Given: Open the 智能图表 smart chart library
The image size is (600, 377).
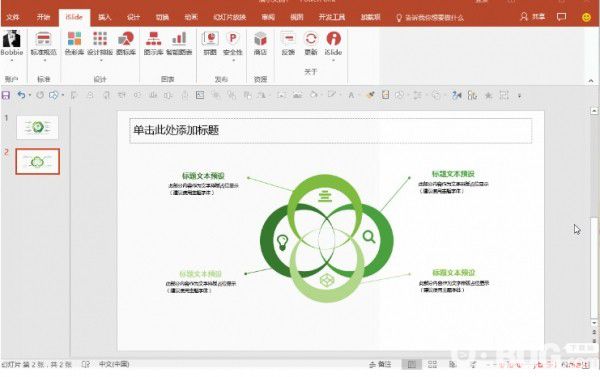Looking at the screenshot, I should (179, 43).
